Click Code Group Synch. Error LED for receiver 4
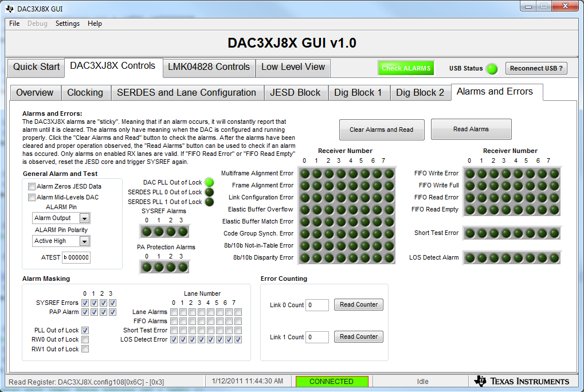 pos(353,234)
